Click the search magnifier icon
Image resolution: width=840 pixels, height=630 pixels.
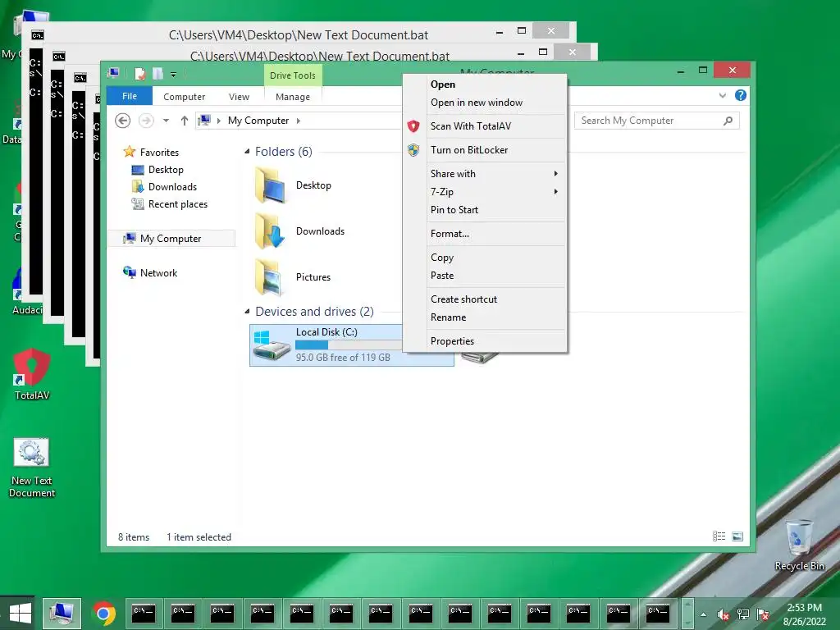click(728, 121)
